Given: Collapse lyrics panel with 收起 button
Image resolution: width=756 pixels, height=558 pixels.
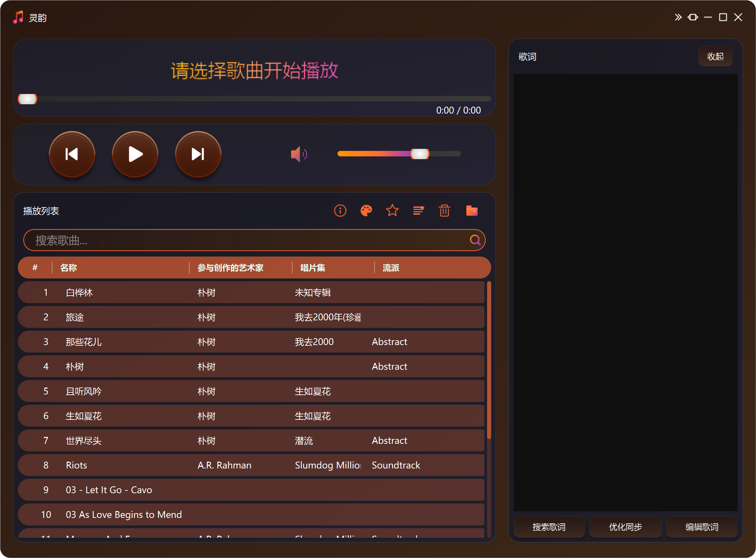Looking at the screenshot, I should point(715,56).
